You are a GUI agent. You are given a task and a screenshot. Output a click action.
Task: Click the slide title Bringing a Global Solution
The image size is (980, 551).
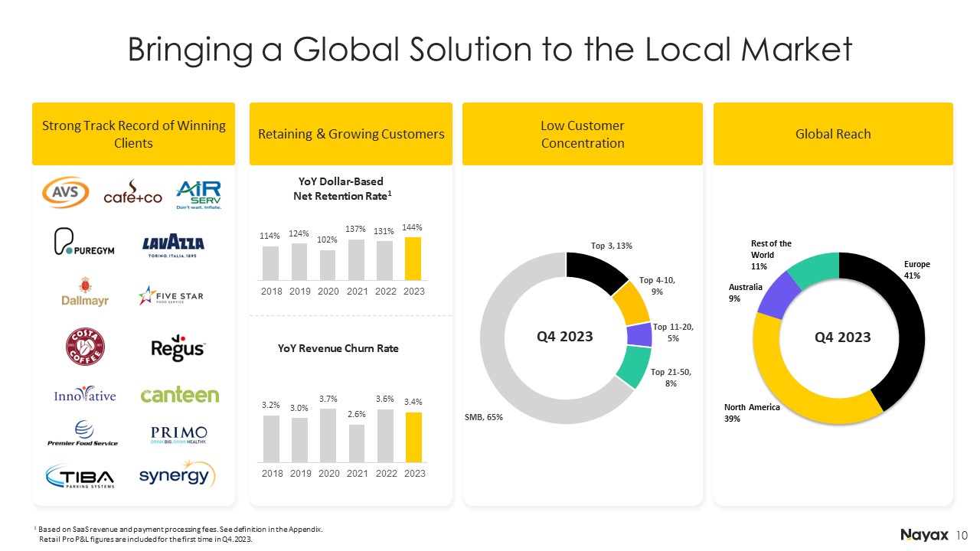(x=490, y=50)
